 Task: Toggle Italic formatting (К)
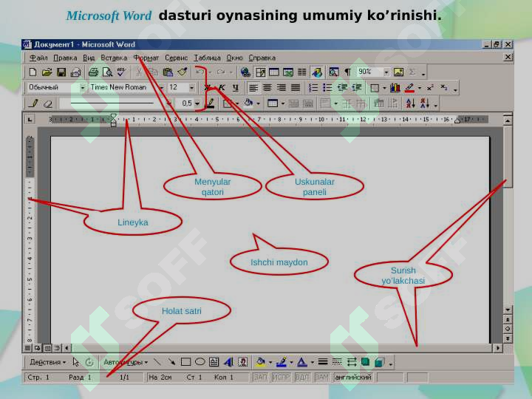pos(222,88)
